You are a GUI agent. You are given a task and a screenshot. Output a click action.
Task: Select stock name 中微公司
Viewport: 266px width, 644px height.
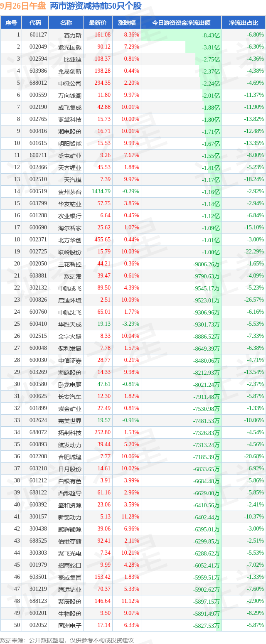click(x=70, y=83)
